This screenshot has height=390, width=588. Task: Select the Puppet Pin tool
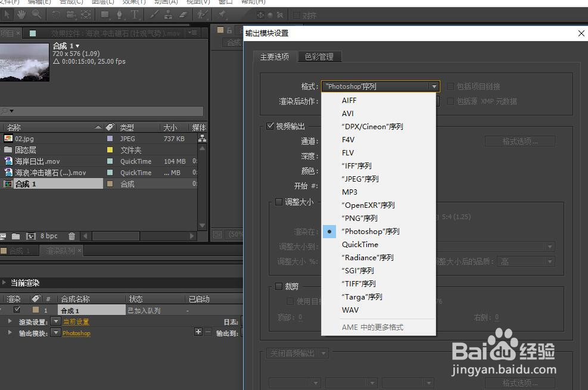point(222,15)
